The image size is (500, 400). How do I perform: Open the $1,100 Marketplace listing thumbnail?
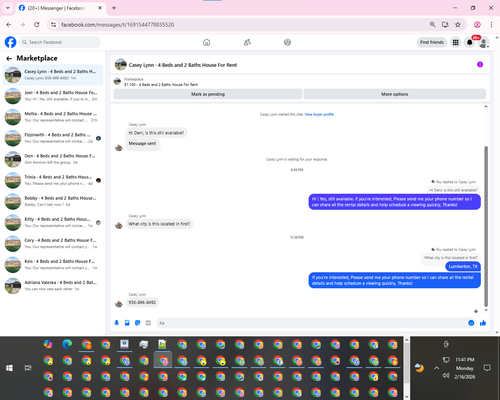coord(117,81)
